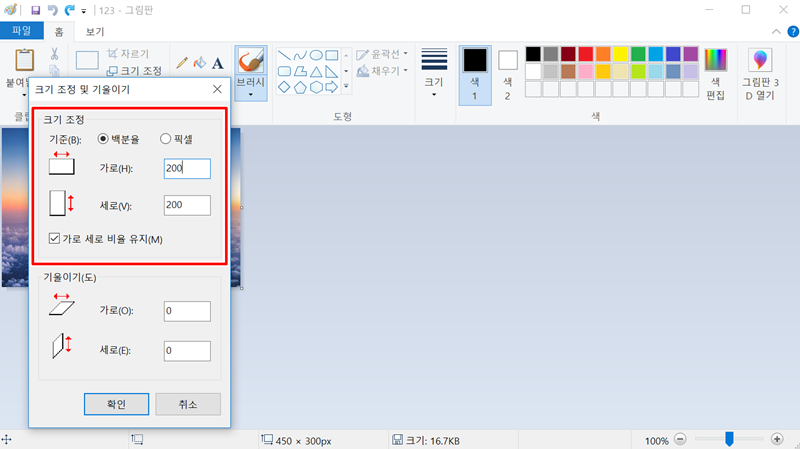Choose the rectangular Select tool
The image size is (800, 449).
pos(87,60)
